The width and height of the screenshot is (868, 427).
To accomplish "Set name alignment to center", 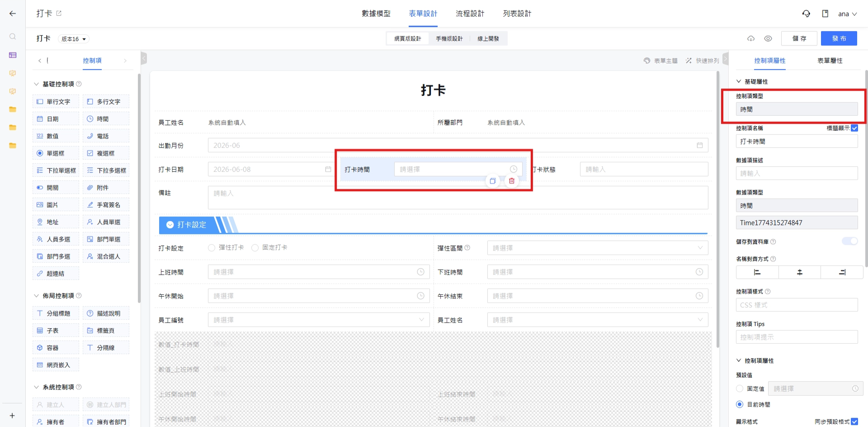I will click(x=800, y=272).
